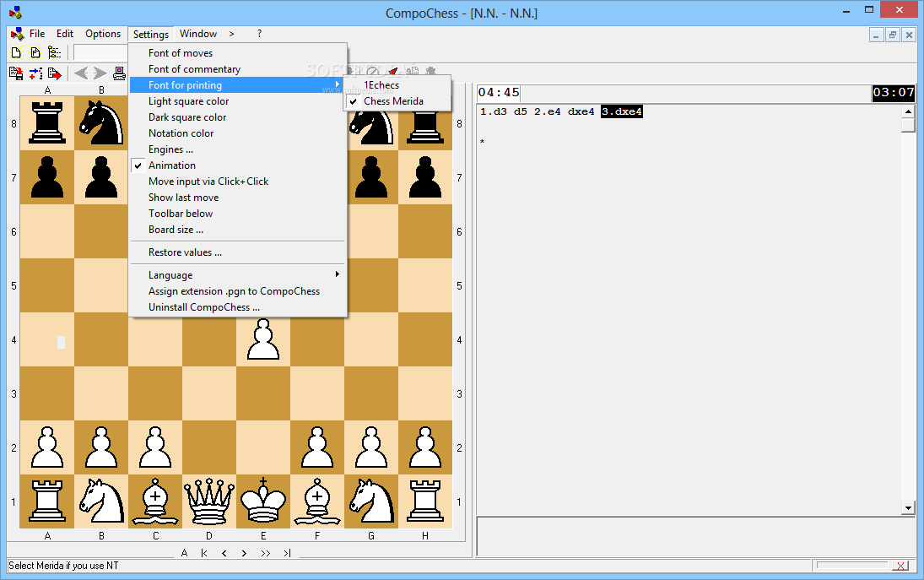Image resolution: width=924 pixels, height=580 pixels.
Task: Open the Edit menu
Action: pos(65,34)
